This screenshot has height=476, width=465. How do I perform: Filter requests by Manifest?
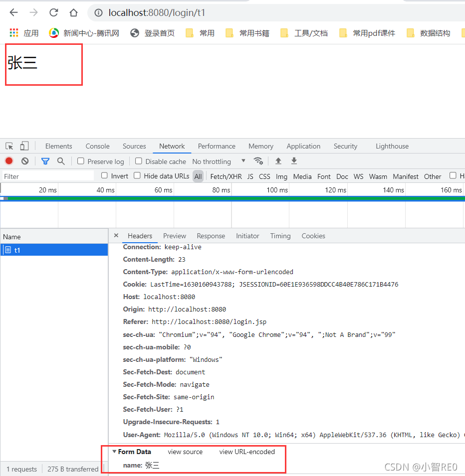coord(406,176)
